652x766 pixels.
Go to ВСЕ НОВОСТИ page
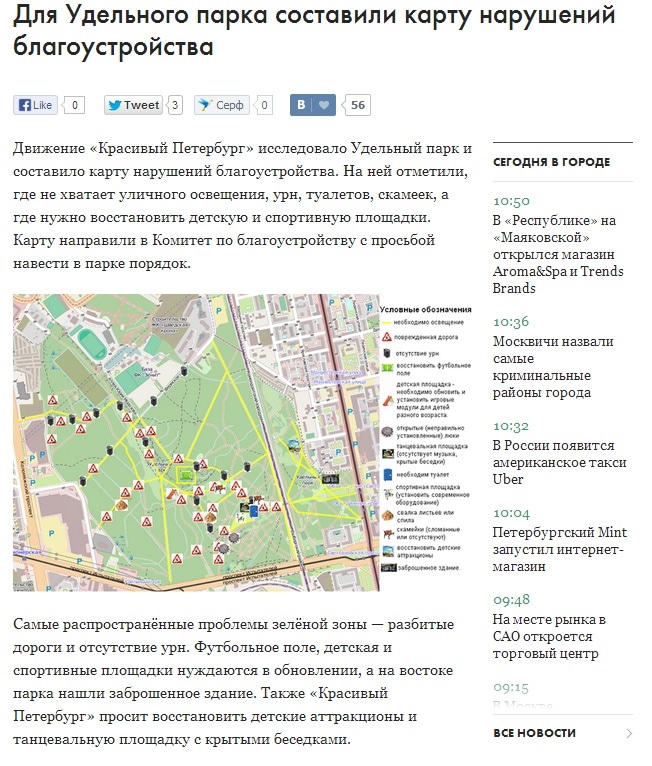534,733
